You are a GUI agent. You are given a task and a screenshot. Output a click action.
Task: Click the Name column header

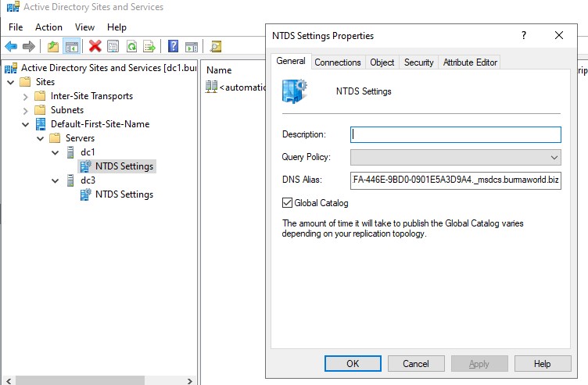(x=219, y=70)
